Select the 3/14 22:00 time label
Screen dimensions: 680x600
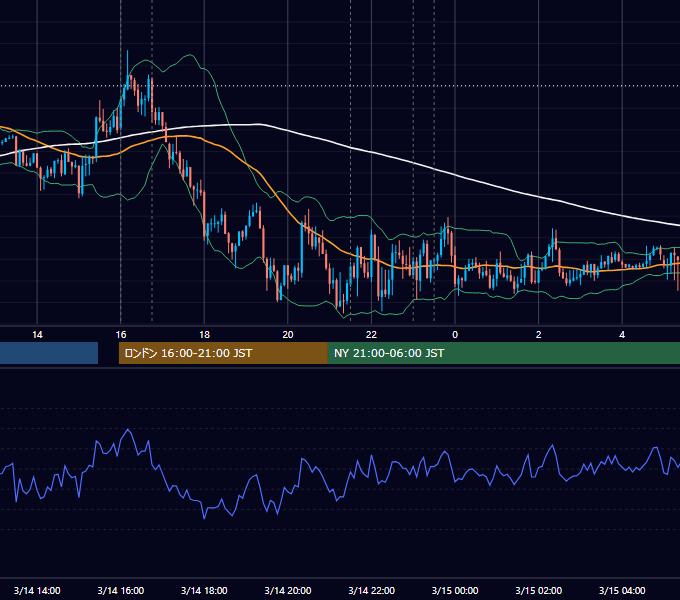pyautogui.click(x=372, y=590)
